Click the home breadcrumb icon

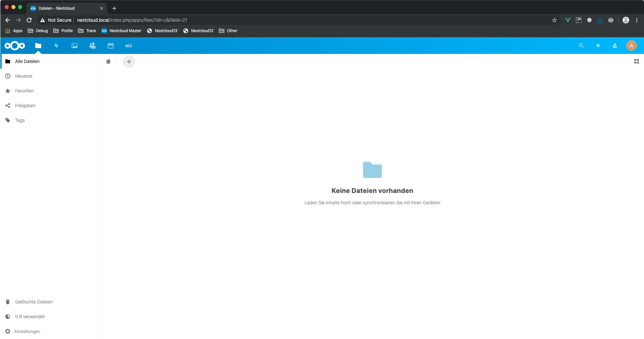coord(108,61)
